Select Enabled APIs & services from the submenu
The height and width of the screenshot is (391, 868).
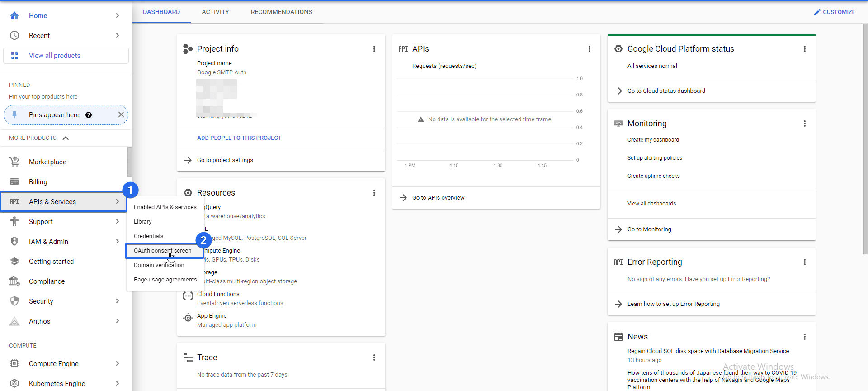(x=165, y=207)
